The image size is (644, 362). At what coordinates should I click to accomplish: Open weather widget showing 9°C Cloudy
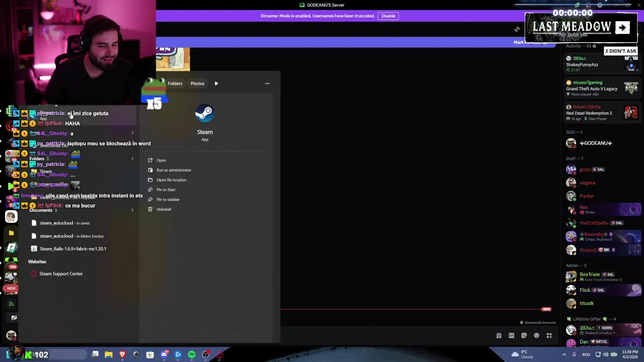click(522, 354)
